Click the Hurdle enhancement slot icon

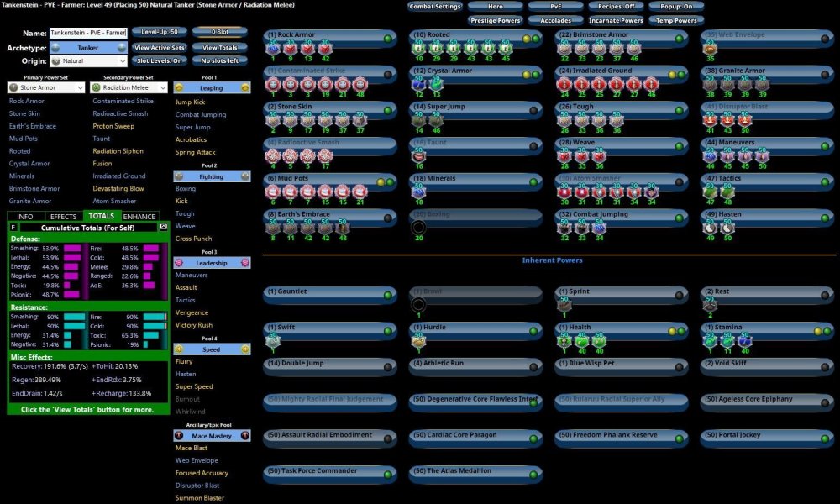(418, 341)
